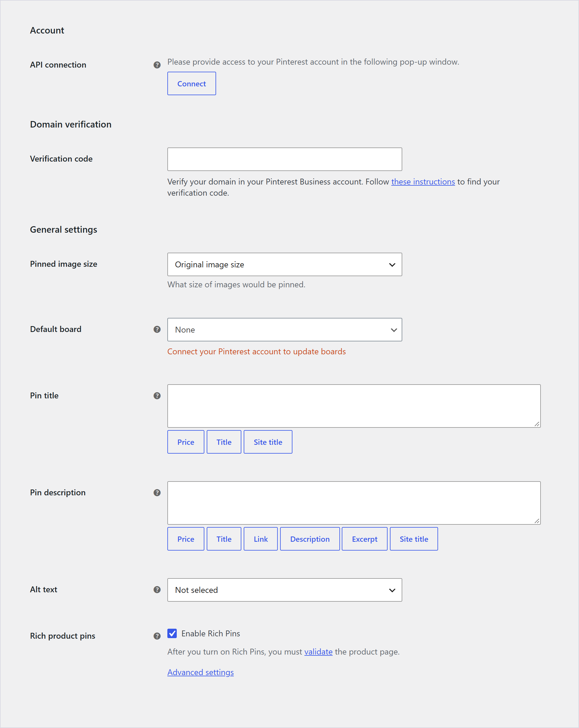Open the Alt text dropdown
The image size is (579, 728).
point(285,590)
